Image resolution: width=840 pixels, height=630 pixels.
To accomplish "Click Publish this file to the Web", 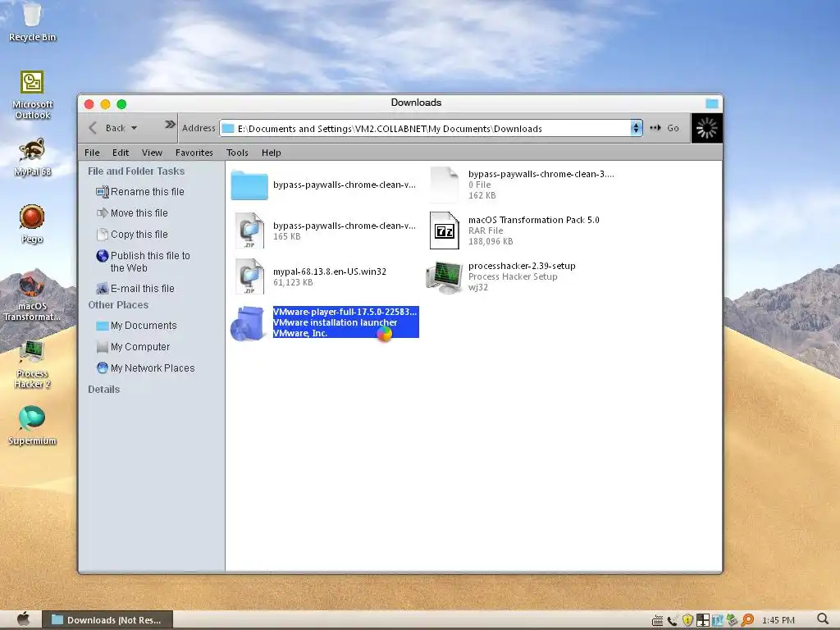I will pyautogui.click(x=144, y=262).
